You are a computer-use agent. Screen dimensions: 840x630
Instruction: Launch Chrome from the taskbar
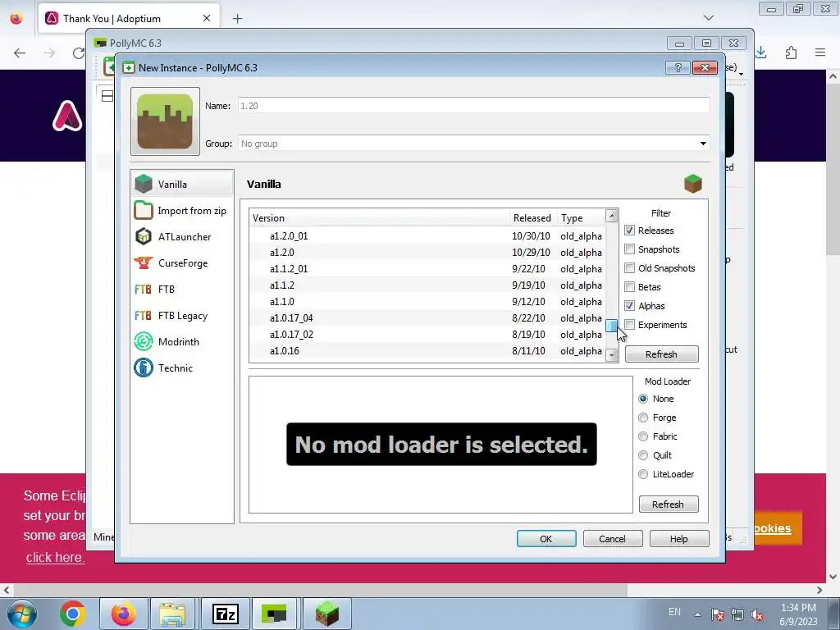(x=73, y=614)
